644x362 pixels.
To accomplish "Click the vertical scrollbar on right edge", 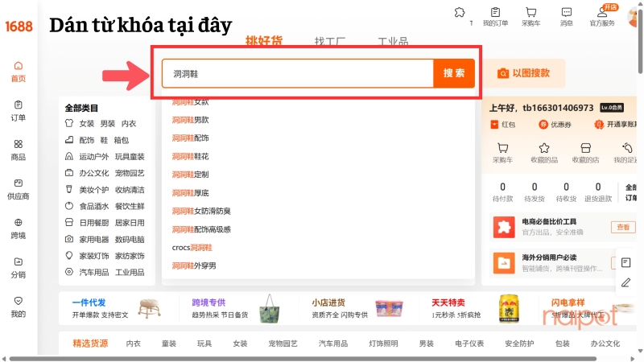I will (641, 41).
